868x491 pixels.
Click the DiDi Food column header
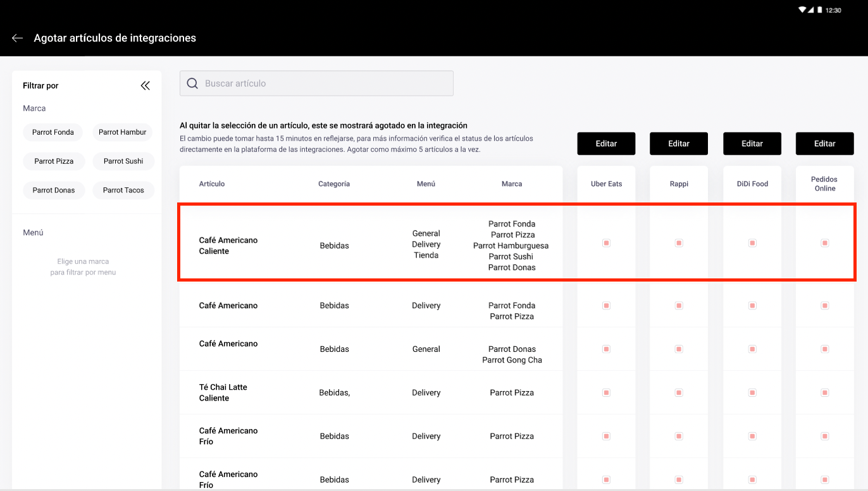coord(752,184)
